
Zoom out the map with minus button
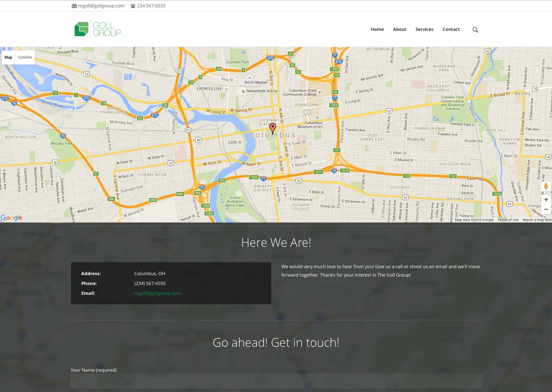[x=546, y=209]
